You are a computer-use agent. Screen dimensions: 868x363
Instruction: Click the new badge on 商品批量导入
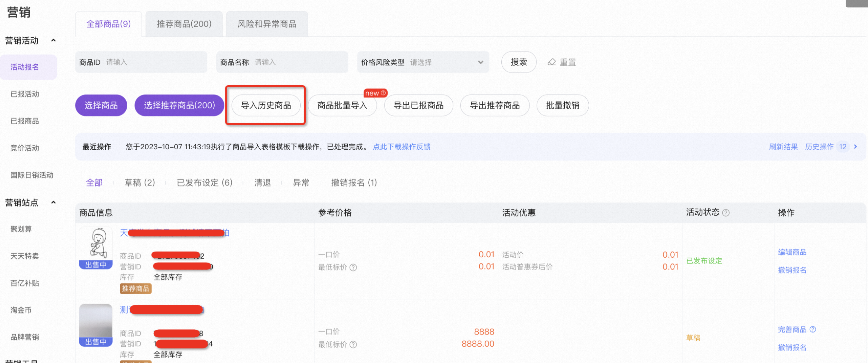pyautogui.click(x=375, y=93)
